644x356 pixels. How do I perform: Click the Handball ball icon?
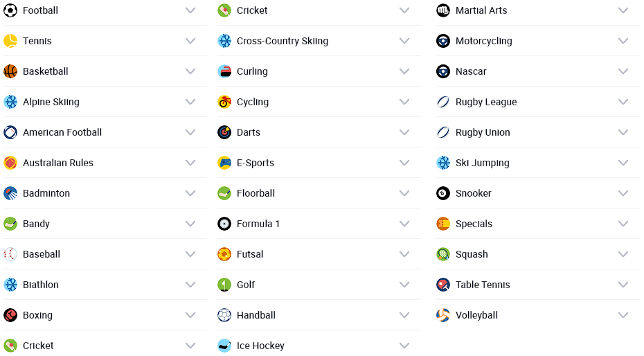click(x=224, y=315)
